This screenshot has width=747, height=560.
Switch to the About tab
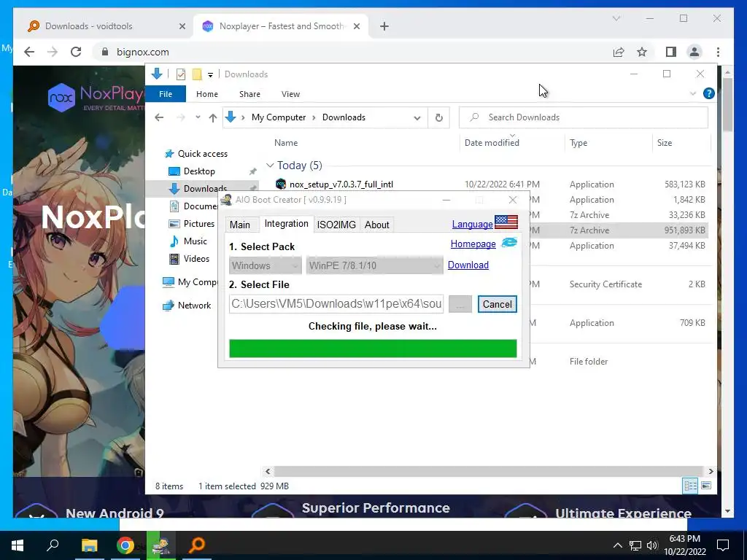pos(377,225)
